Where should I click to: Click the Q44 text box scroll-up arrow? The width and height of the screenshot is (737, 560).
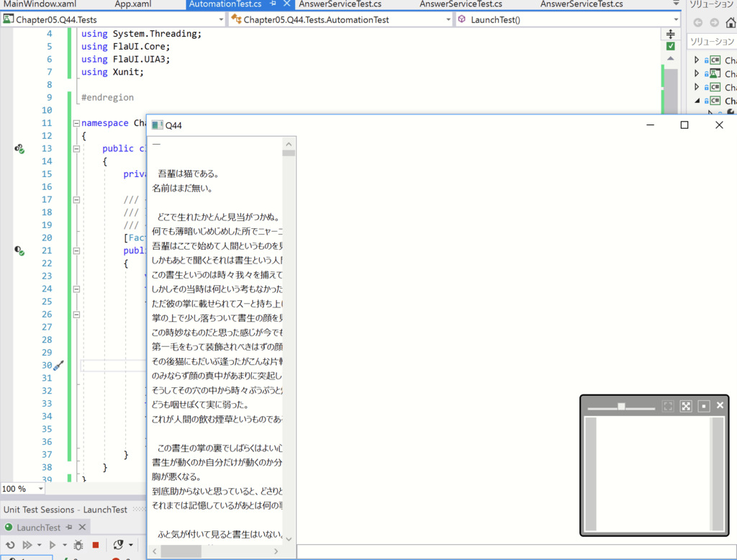tap(289, 144)
